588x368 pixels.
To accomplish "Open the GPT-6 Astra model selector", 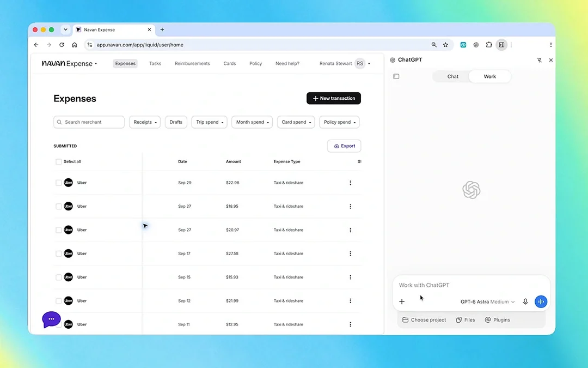I will point(487,301).
